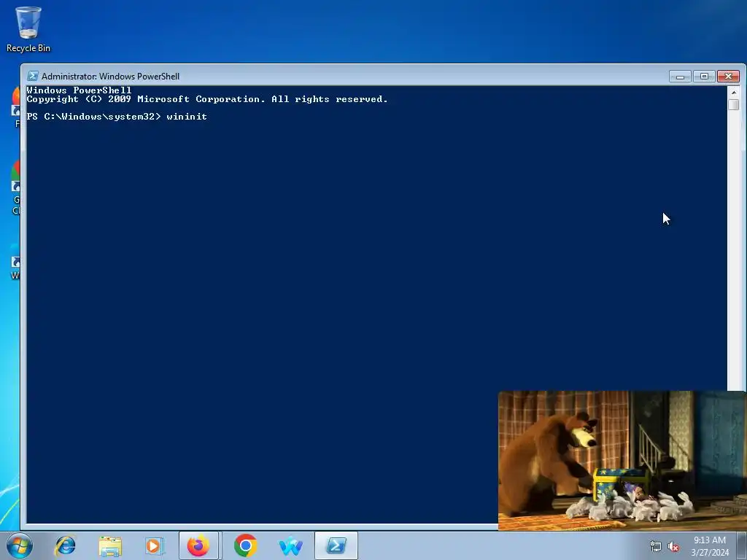Open the clock showing 9:13 AM
Screen dimensions: 747x560
point(710,546)
